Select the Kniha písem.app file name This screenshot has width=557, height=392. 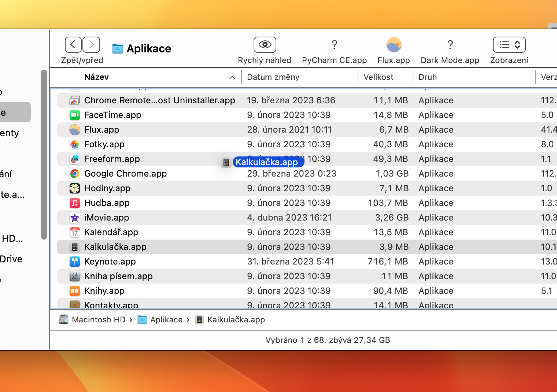(118, 276)
